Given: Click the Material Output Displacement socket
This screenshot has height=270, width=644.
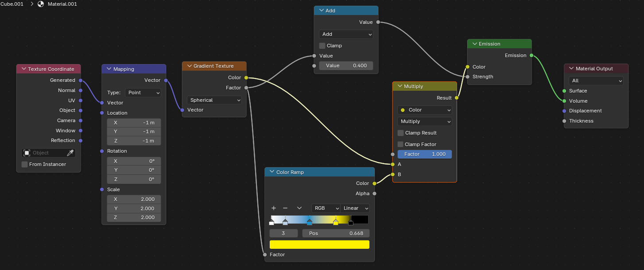Looking at the screenshot, I should click(564, 111).
